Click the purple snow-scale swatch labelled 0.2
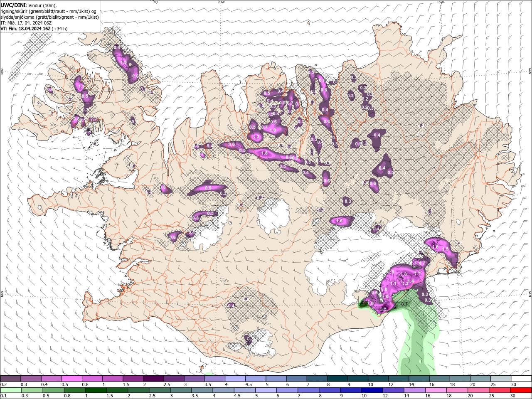 pyautogui.click(x=10, y=379)
